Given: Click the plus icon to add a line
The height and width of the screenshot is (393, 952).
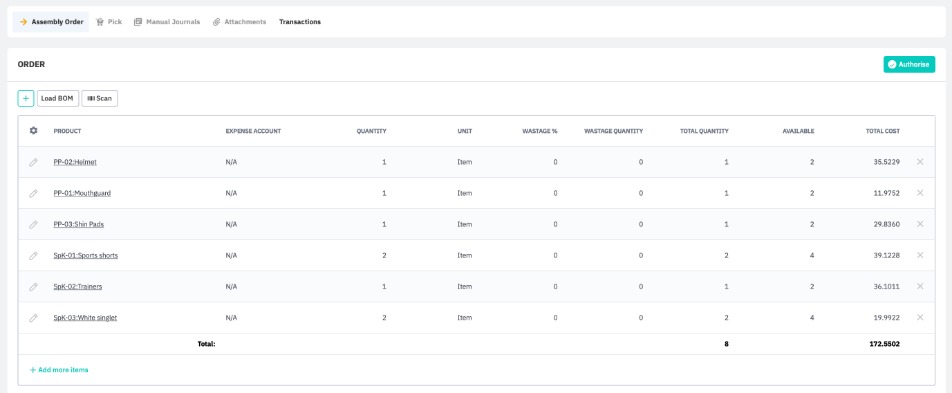Looking at the screenshot, I should tap(26, 98).
